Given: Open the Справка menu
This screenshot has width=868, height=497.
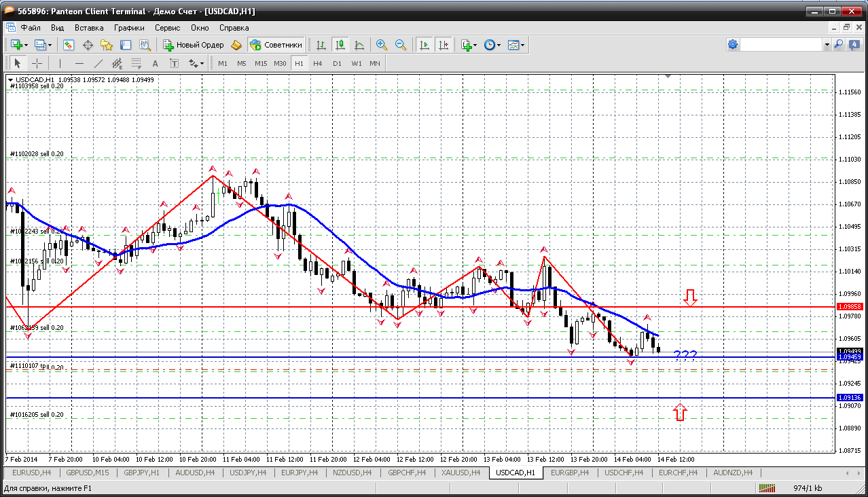Looking at the screenshot, I should point(234,28).
